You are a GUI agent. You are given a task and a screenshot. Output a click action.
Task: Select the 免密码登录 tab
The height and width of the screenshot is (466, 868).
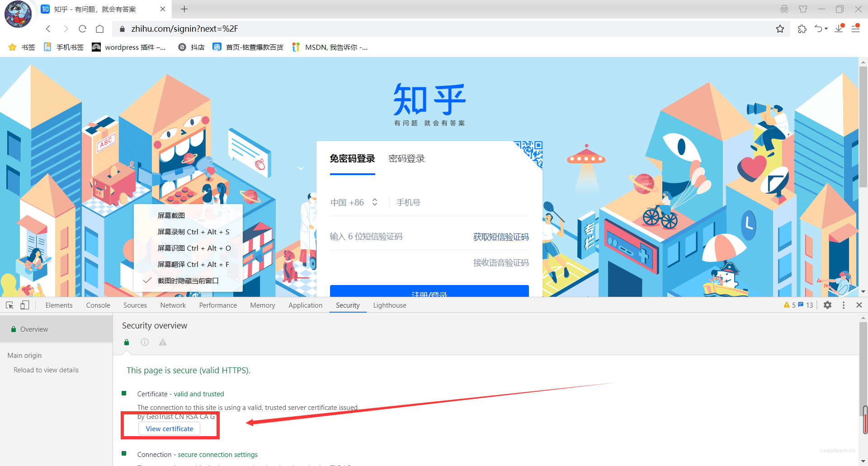click(x=352, y=159)
